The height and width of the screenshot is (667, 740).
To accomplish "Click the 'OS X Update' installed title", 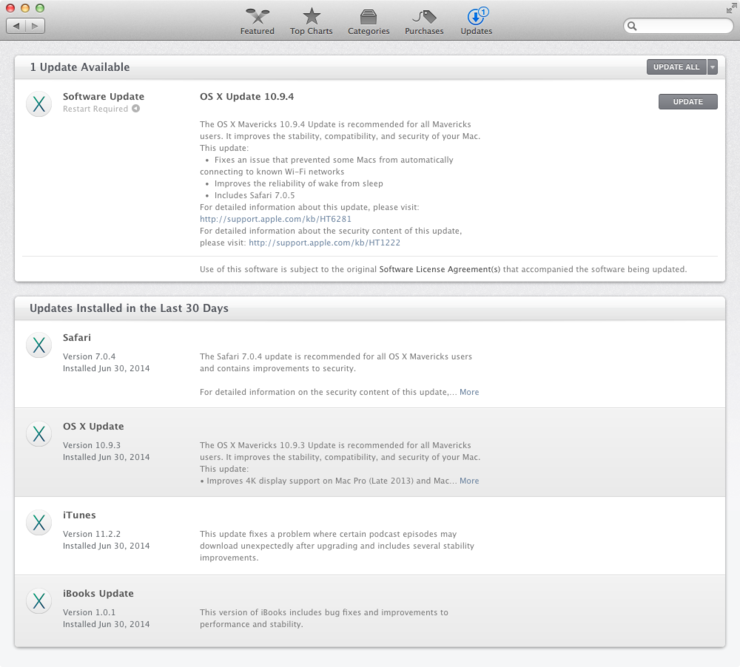I will tap(93, 426).
